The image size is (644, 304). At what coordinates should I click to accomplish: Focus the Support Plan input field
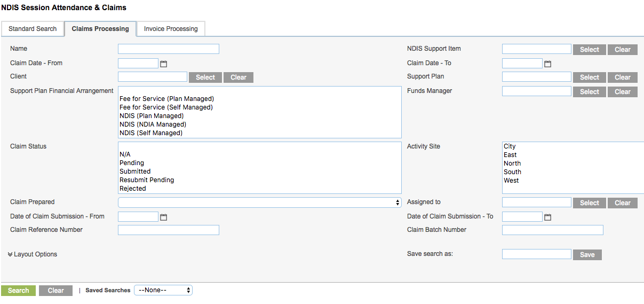tap(537, 77)
